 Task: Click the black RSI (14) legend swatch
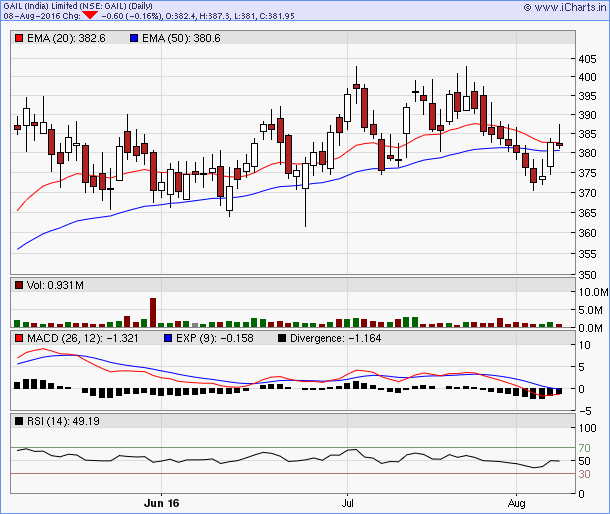(19, 421)
